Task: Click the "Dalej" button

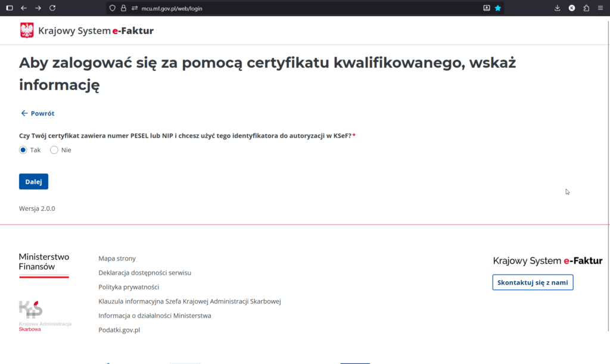Action: coord(33,182)
